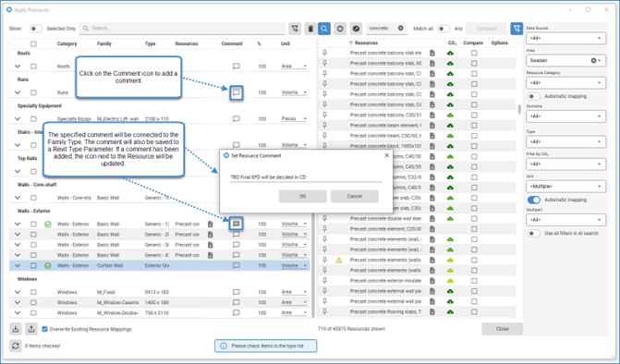This screenshot has height=364, width=620.
Task: Click the refresh icon beside items checked
Action: pos(16,346)
